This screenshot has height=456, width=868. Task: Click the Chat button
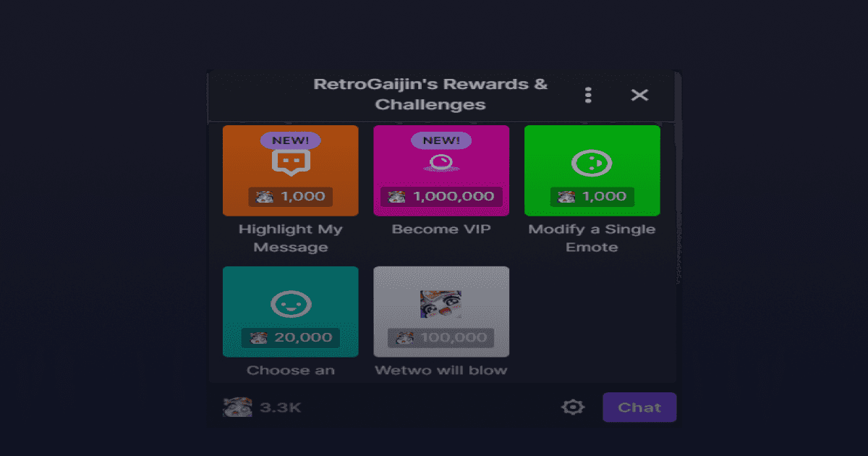[x=639, y=408]
